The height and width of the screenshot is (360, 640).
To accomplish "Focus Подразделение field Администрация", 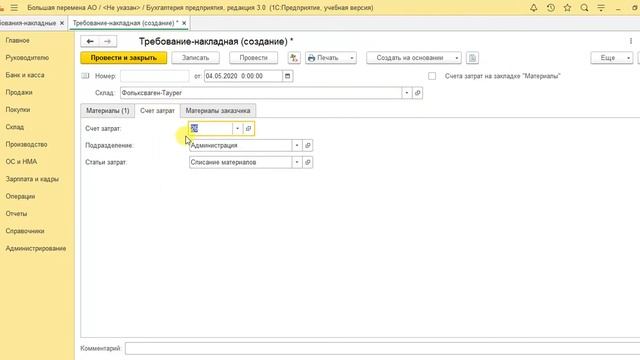I will tap(241, 145).
